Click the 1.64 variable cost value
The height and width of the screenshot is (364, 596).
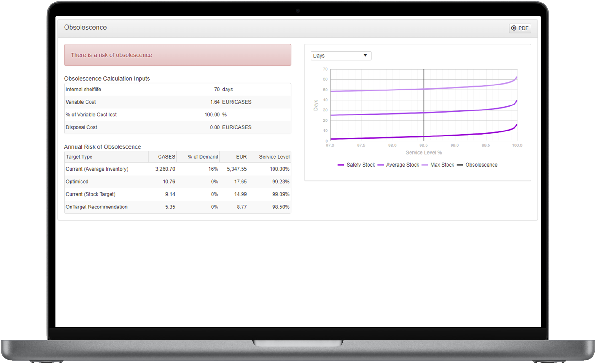coord(215,102)
